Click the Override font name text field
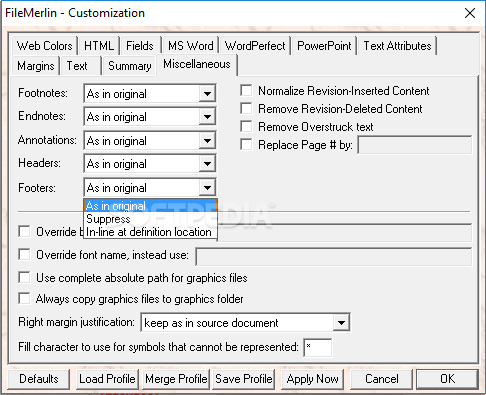Image resolution: width=486 pixels, height=395 pixels. coord(334,257)
